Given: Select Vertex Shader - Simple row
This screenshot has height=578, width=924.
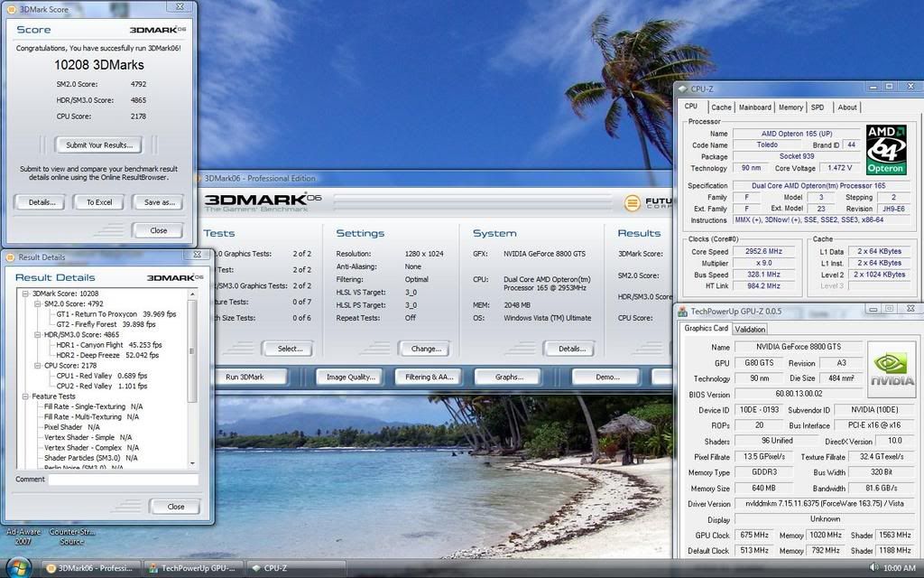Looking at the screenshot, I should 88,438.
